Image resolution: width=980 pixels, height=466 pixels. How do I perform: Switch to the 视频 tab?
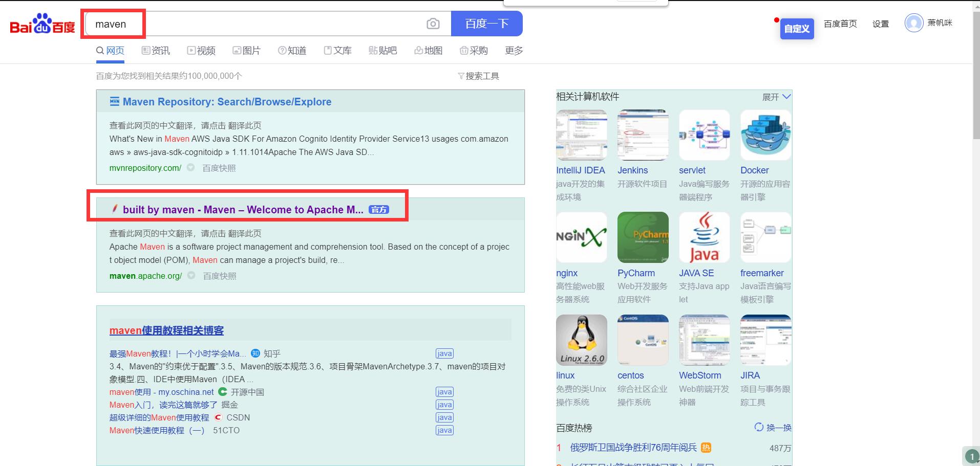[201, 50]
